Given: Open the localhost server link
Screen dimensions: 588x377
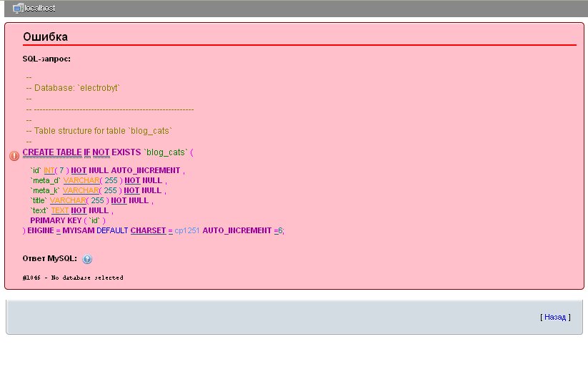Looking at the screenshot, I should pos(40,9).
